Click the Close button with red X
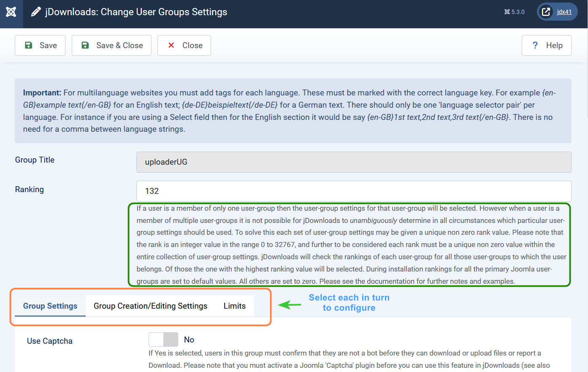The image size is (588, 372). (x=184, y=45)
